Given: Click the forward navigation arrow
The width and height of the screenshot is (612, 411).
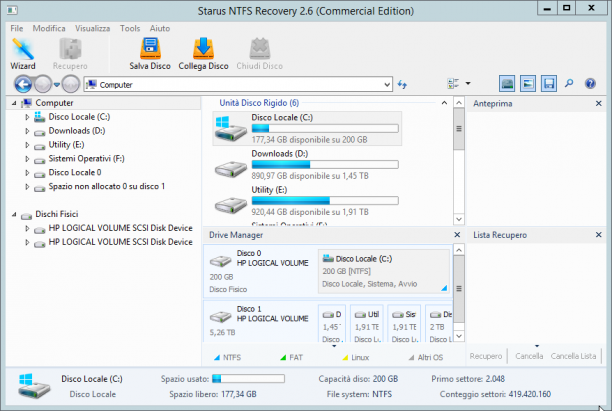Looking at the screenshot, I should click(43, 84).
